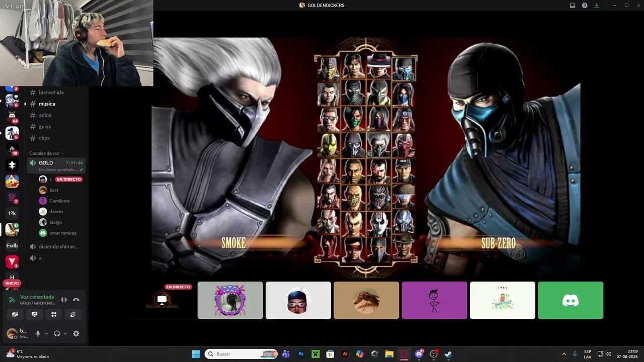Open Adobe Illustrator from the taskbar
Image resolution: width=644 pixels, height=362 pixels.
345,354
